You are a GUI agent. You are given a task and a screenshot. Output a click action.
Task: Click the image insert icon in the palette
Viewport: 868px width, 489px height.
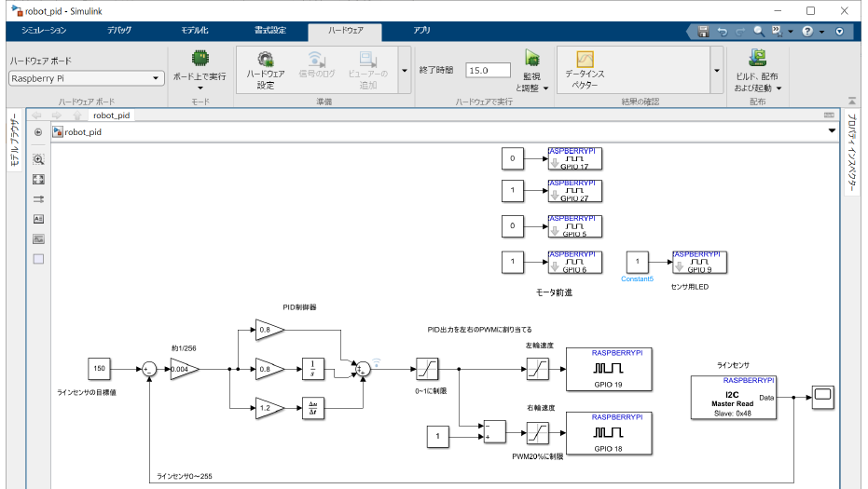click(38, 238)
